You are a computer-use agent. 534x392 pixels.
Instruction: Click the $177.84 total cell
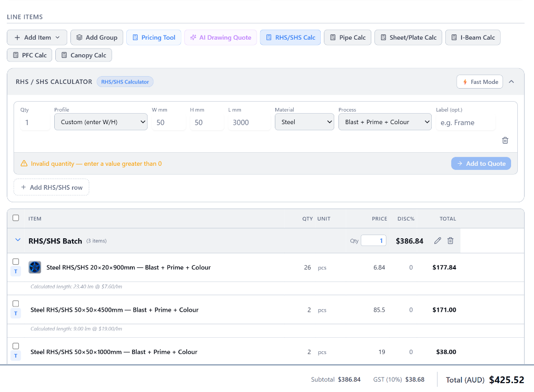point(444,267)
